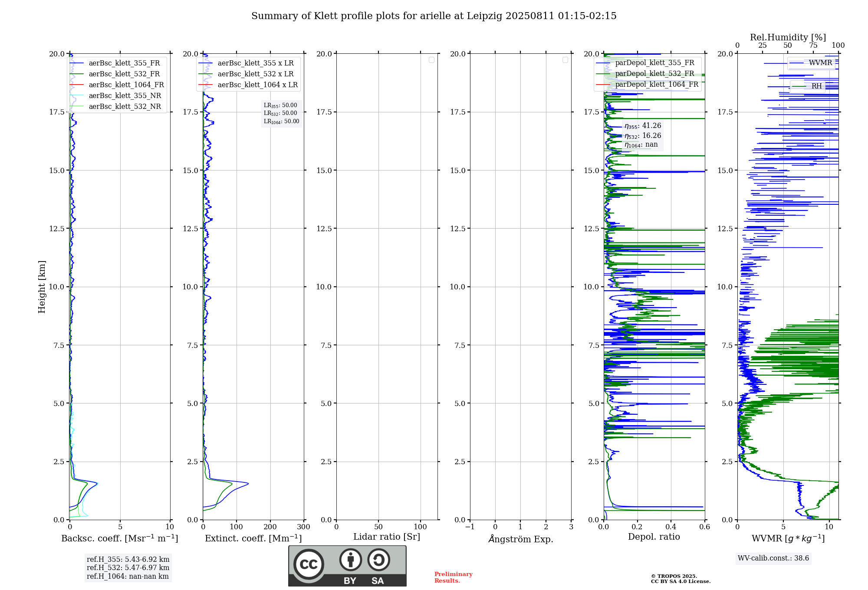Click the η355: 41.26 annotation
Screen dimensions: 868x590
click(643, 126)
